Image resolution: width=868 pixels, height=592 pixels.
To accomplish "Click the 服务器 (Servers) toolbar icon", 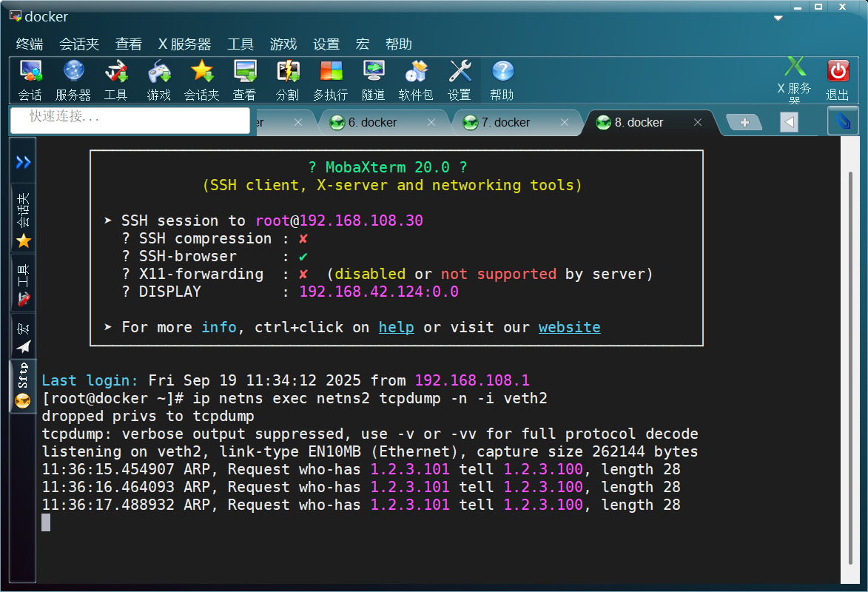I will [73, 81].
